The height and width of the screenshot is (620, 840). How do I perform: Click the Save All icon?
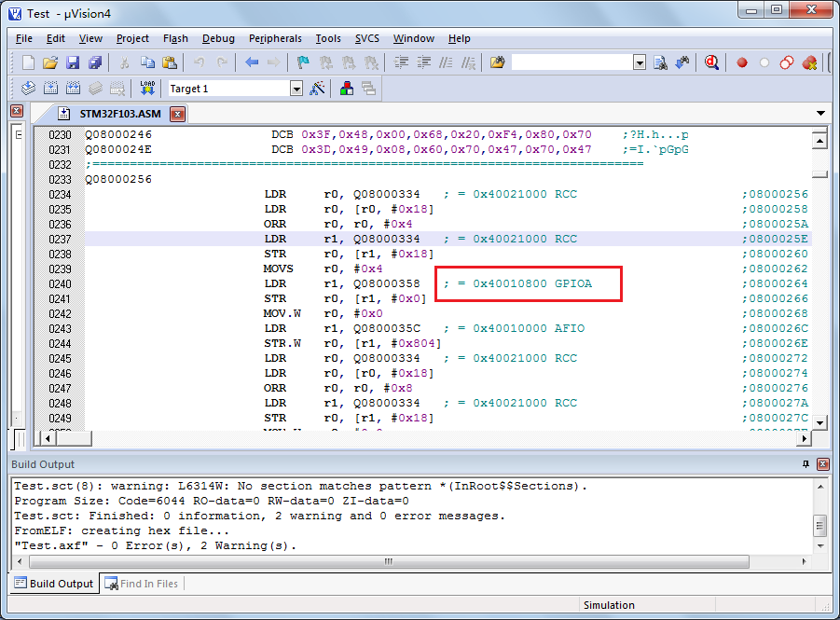pos(95,62)
